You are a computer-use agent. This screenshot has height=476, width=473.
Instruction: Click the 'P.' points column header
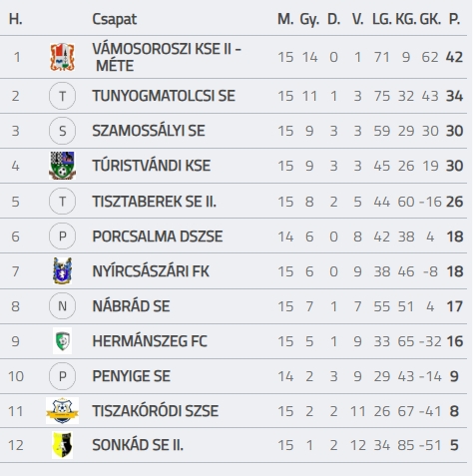coord(454,19)
